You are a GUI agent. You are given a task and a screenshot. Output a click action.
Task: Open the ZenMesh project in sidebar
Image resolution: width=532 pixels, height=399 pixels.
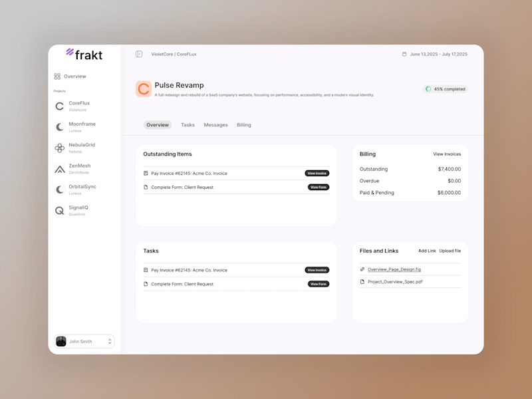(73, 169)
